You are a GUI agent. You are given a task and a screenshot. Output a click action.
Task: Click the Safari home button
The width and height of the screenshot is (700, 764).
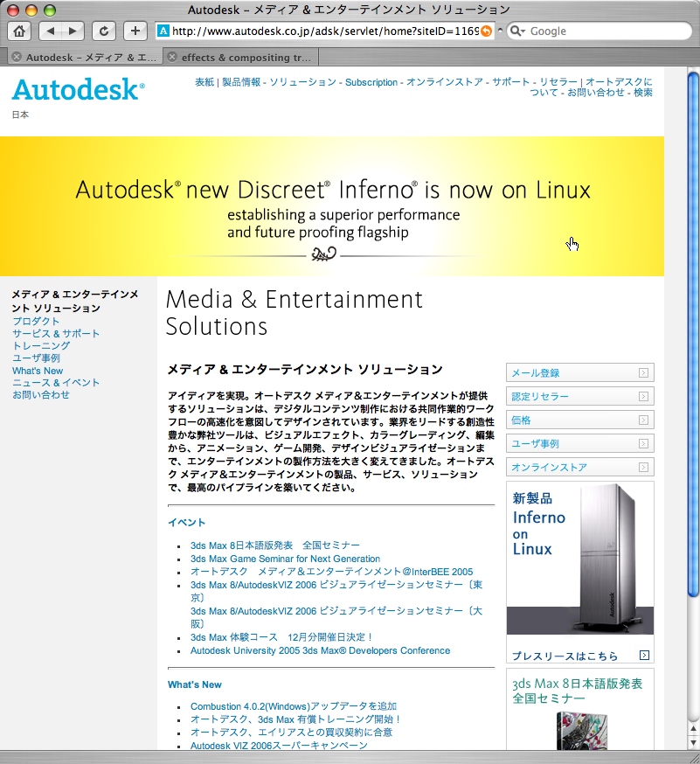[x=19, y=31]
